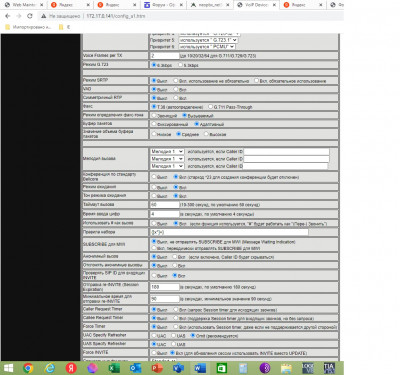The image size is (400, 375).
Task: Switch to the Forum tab
Action: coord(162,5)
